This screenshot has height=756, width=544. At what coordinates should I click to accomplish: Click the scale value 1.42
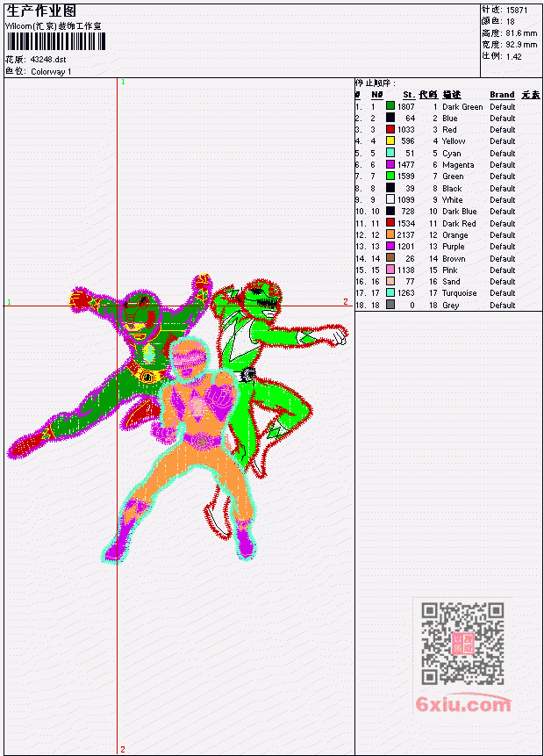click(513, 56)
